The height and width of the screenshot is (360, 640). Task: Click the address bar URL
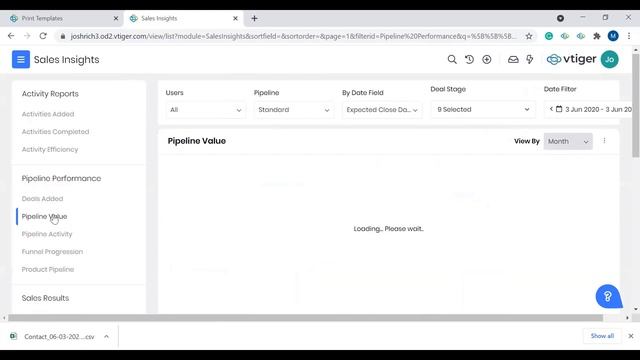(x=293, y=36)
